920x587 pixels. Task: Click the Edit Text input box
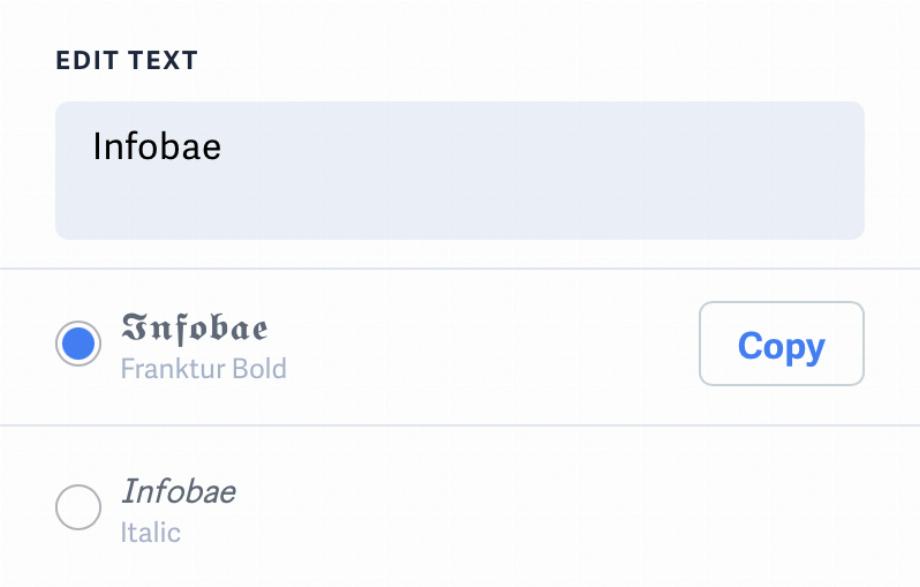[459, 170]
